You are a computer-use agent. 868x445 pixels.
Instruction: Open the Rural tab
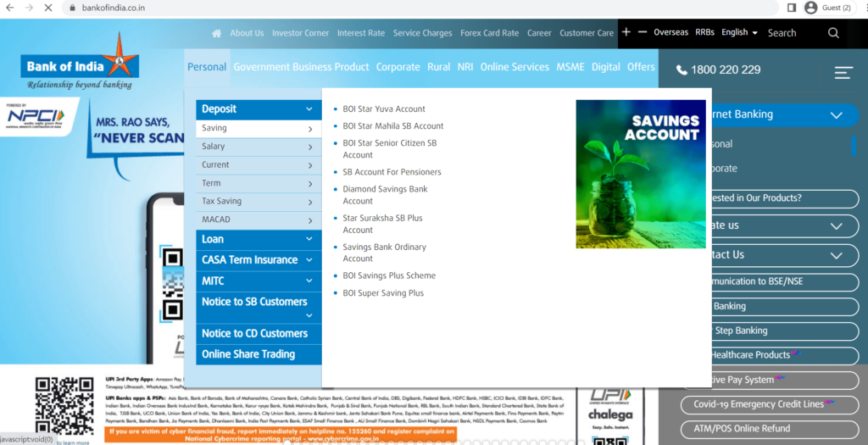tap(438, 67)
